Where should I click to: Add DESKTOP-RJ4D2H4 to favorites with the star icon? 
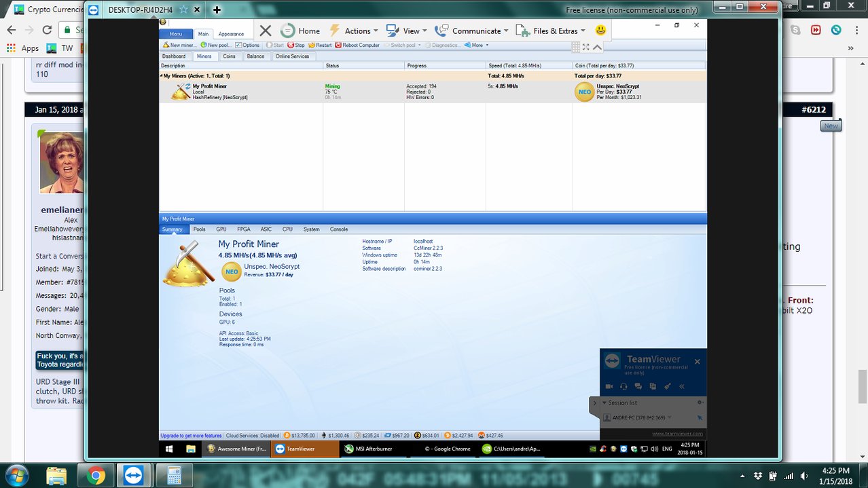pyautogui.click(x=183, y=10)
